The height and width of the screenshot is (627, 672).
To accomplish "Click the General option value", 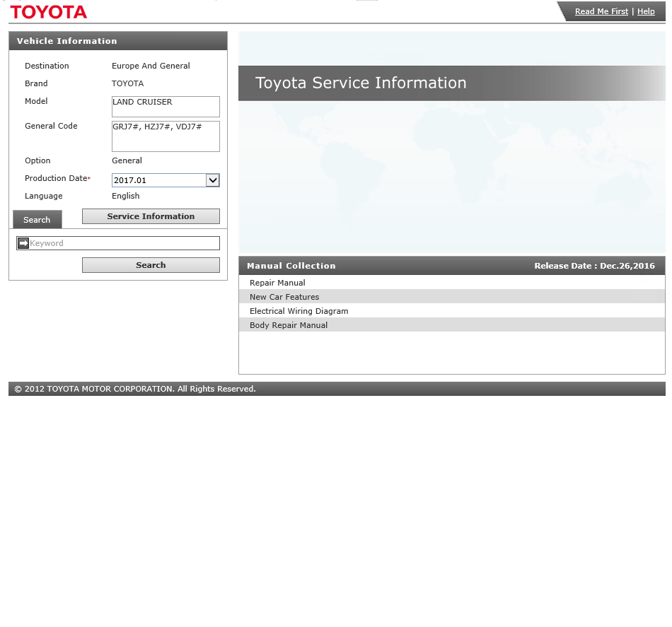I will coord(127,160).
